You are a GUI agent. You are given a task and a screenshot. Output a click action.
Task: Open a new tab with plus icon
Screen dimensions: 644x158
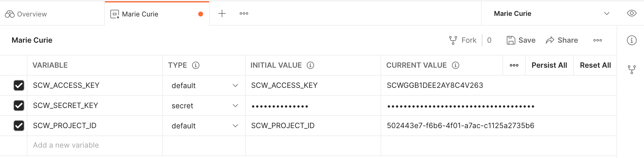pyautogui.click(x=222, y=13)
